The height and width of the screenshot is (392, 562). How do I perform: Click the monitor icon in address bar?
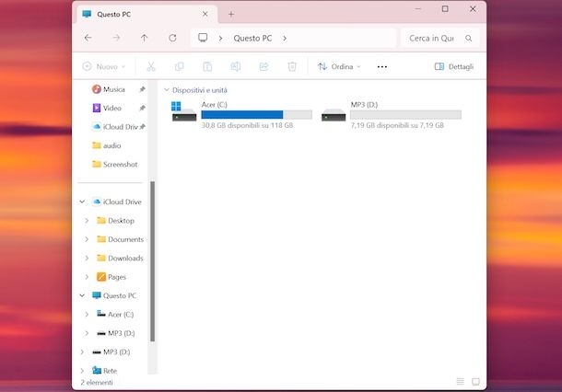click(203, 38)
